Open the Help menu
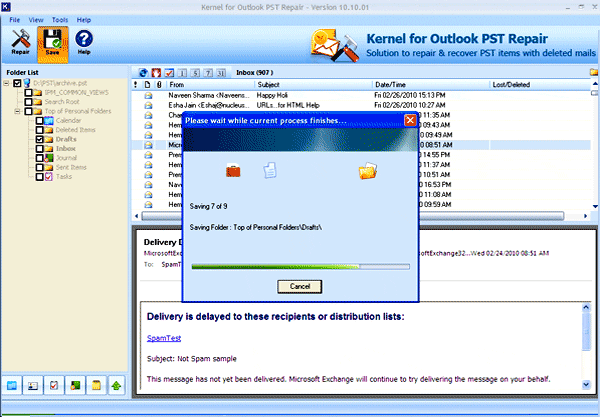 (x=83, y=20)
